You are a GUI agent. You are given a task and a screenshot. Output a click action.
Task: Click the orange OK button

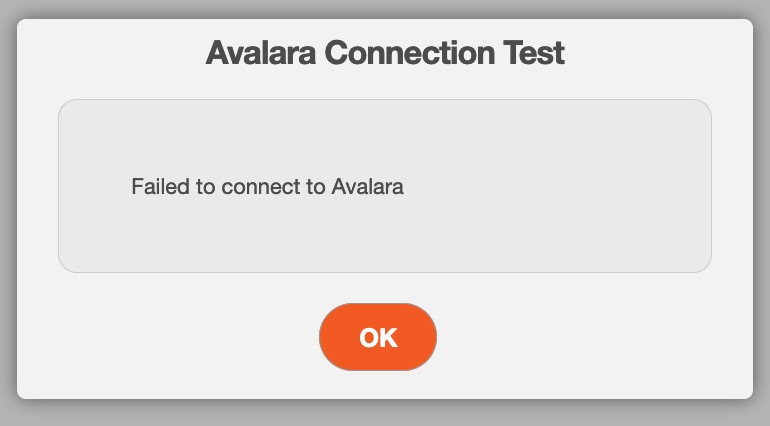[x=378, y=337]
